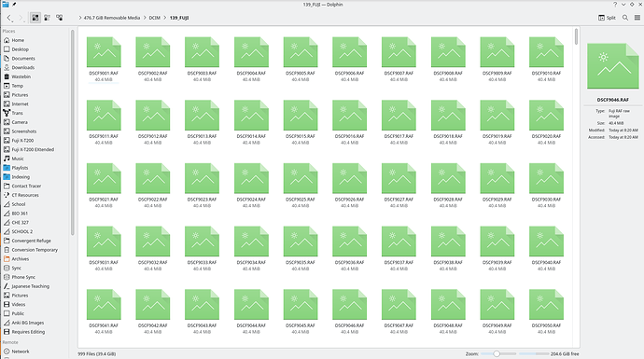Open the Dolphin window menu icon
The width and height of the screenshot is (644, 359).
click(6, 5)
